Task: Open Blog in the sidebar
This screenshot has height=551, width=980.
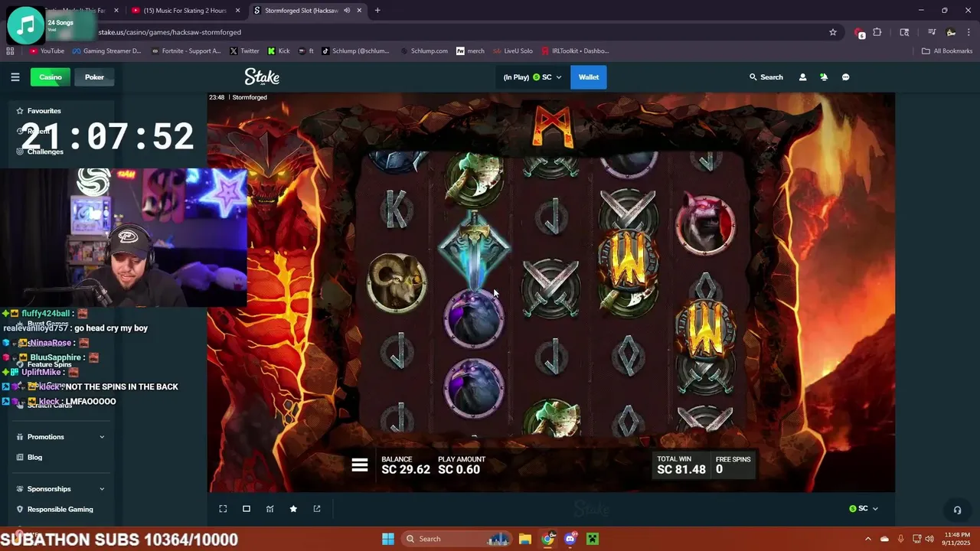Action: (34, 458)
